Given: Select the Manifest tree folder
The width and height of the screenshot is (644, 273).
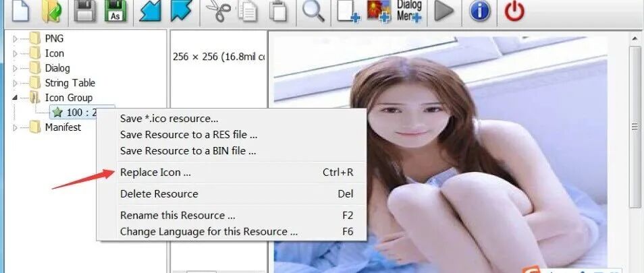Looking at the screenshot, I should tap(55, 127).
